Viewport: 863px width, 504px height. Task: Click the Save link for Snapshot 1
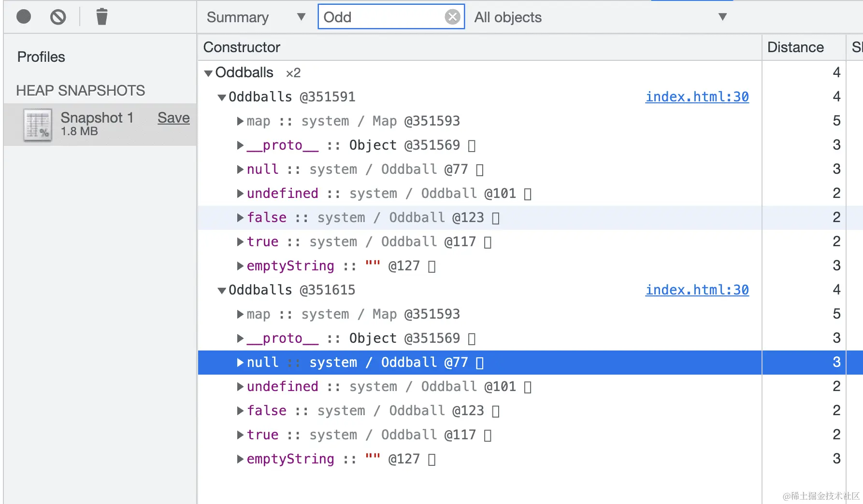pos(173,118)
